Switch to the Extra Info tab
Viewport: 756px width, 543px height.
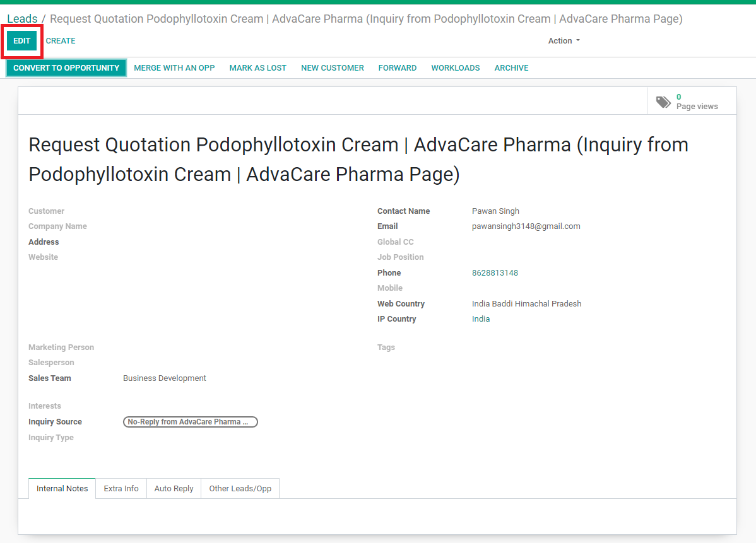pyautogui.click(x=121, y=489)
